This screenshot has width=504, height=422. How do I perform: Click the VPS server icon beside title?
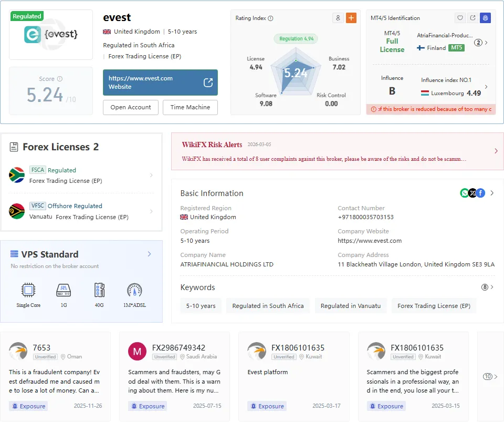14,254
